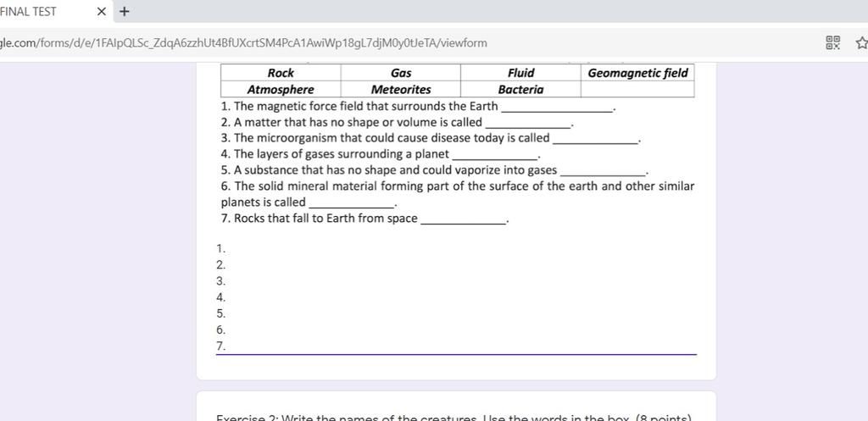Click the Gas cell in the word table
Screen dimensions: 868x421
pyautogui.click(x=401, y=73)
